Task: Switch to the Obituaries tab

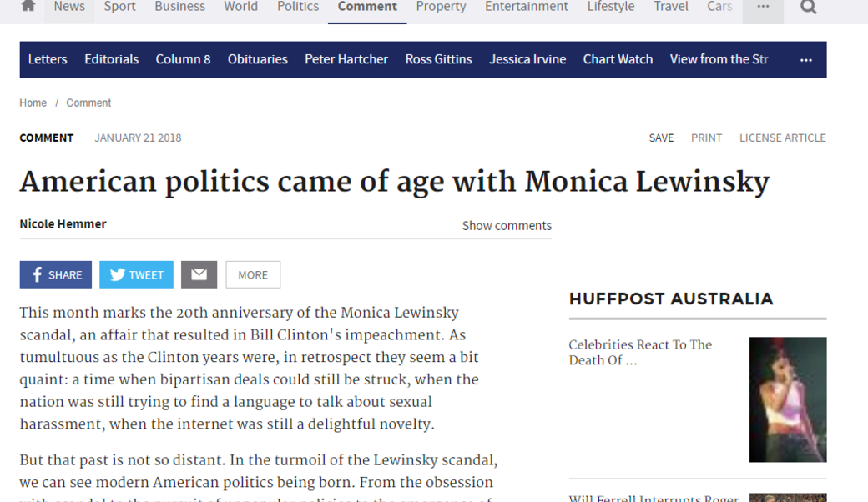Action: [258, 59]
